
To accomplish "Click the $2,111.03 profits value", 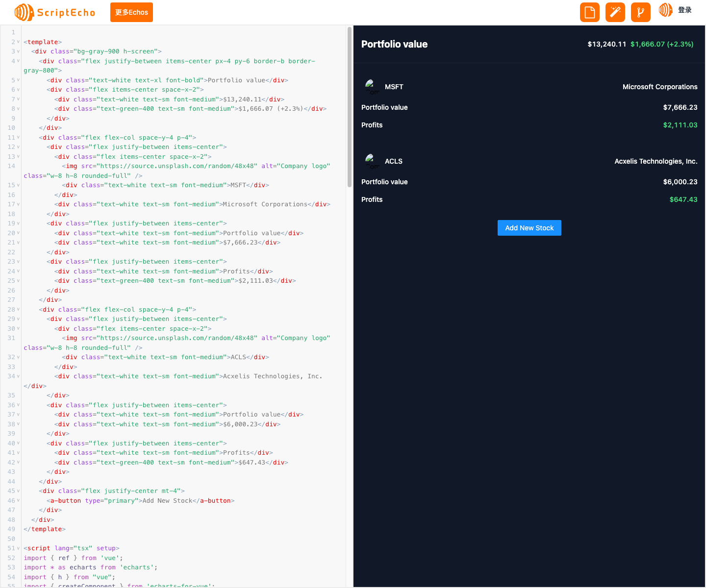I will click(x=681, y=125).
